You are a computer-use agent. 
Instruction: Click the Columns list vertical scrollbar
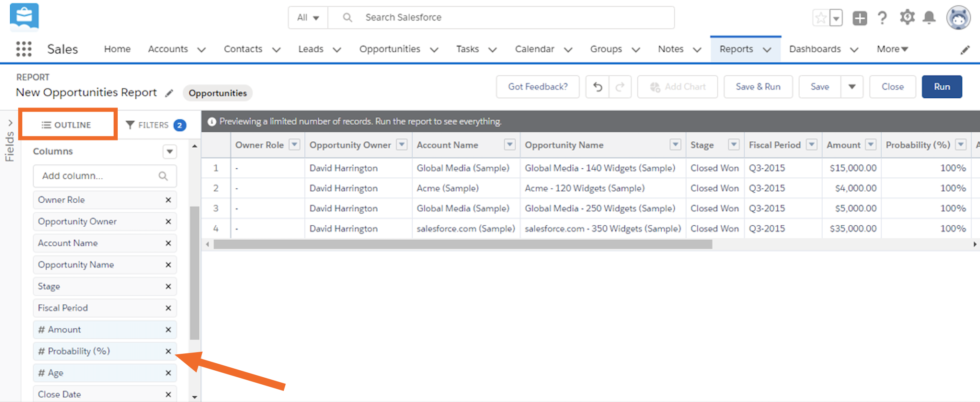(x=194, y=272)
